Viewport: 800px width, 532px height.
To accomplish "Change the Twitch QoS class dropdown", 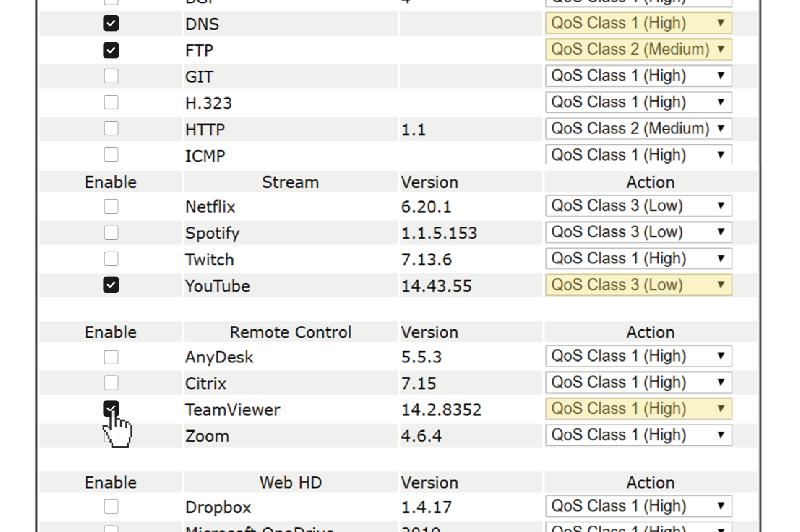I will coord(638,258).
